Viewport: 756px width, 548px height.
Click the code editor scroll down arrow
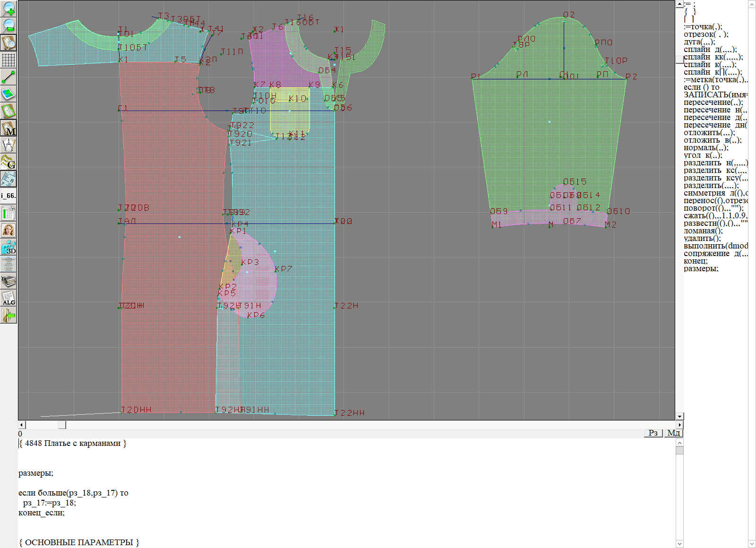tap(679, 544)
